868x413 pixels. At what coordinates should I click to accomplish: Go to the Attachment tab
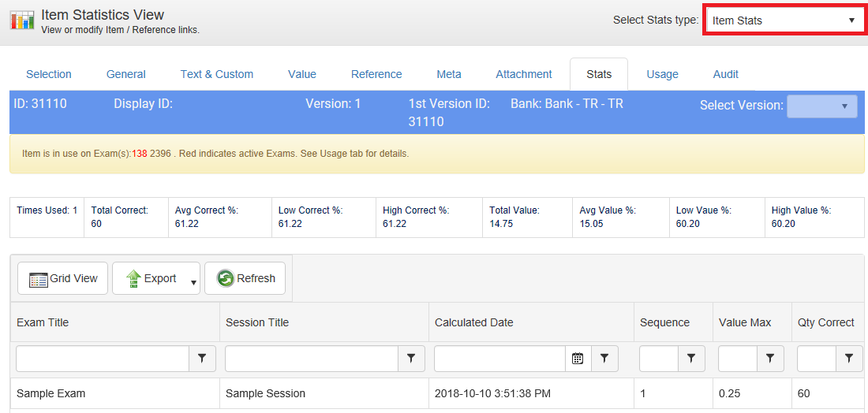(524, 74)
